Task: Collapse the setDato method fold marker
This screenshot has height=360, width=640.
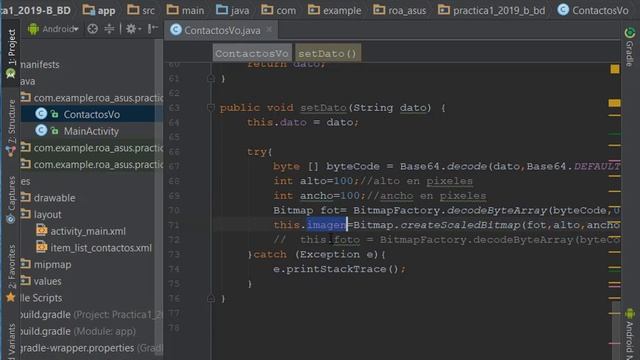Action: coord(211,108)
